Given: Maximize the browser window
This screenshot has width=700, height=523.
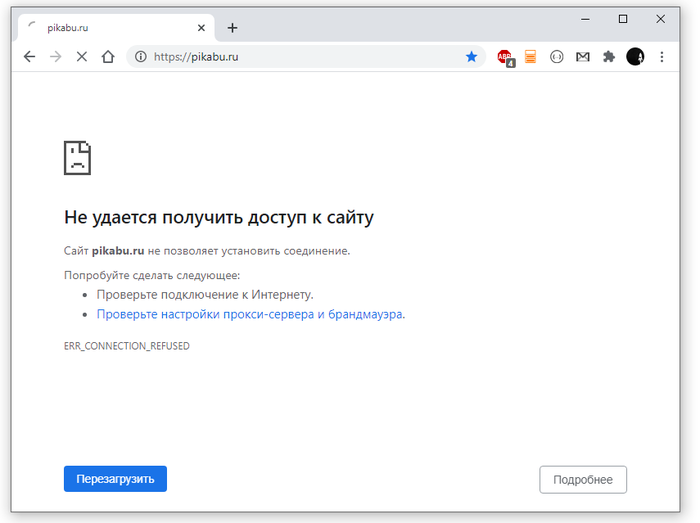Looking at the screenshot, I should coord(623,19).
